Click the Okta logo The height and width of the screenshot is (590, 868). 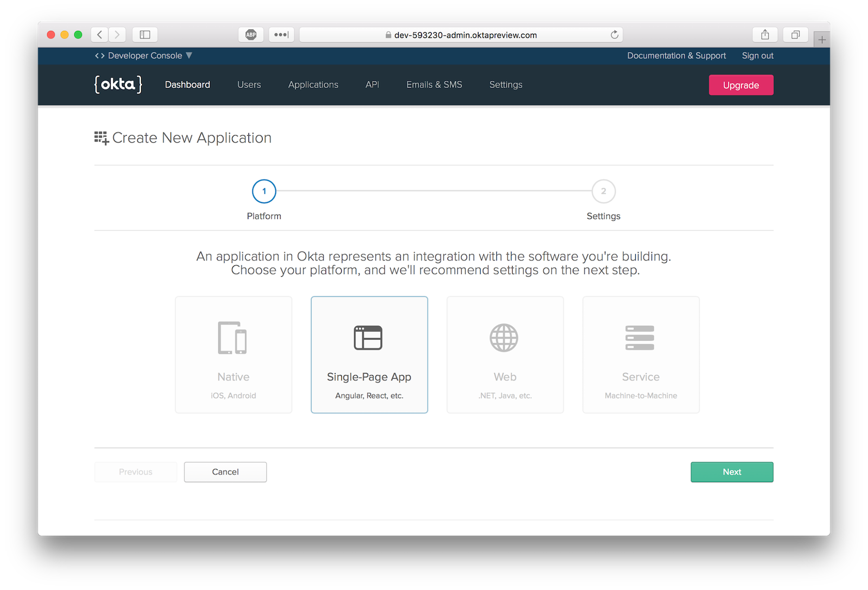pos(118,85)
